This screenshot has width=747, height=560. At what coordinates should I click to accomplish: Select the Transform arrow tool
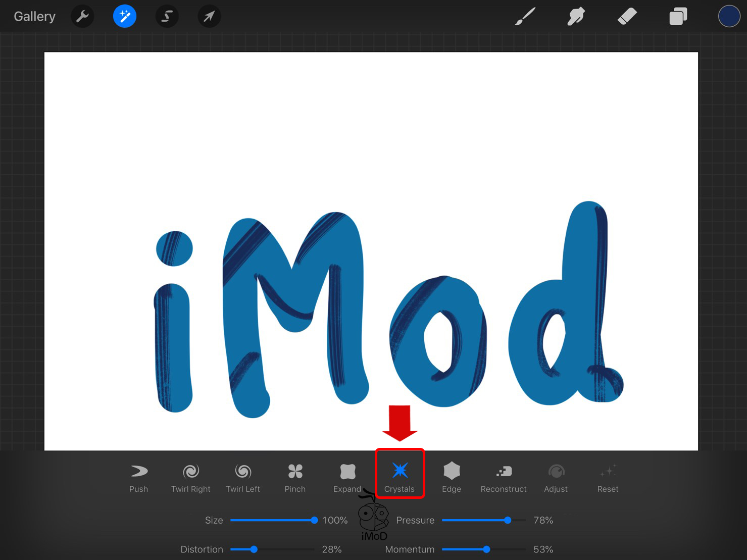209,16
